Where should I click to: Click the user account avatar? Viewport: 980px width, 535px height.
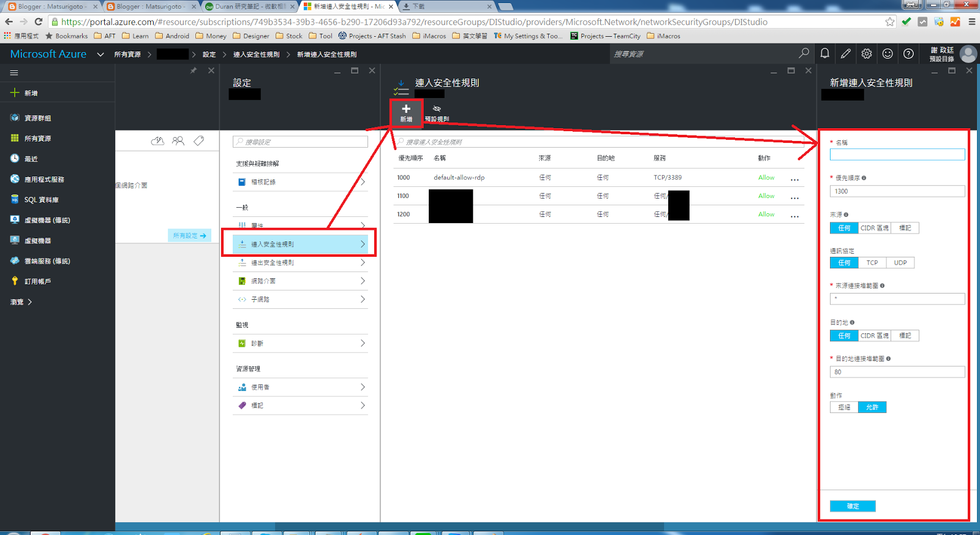968,54
